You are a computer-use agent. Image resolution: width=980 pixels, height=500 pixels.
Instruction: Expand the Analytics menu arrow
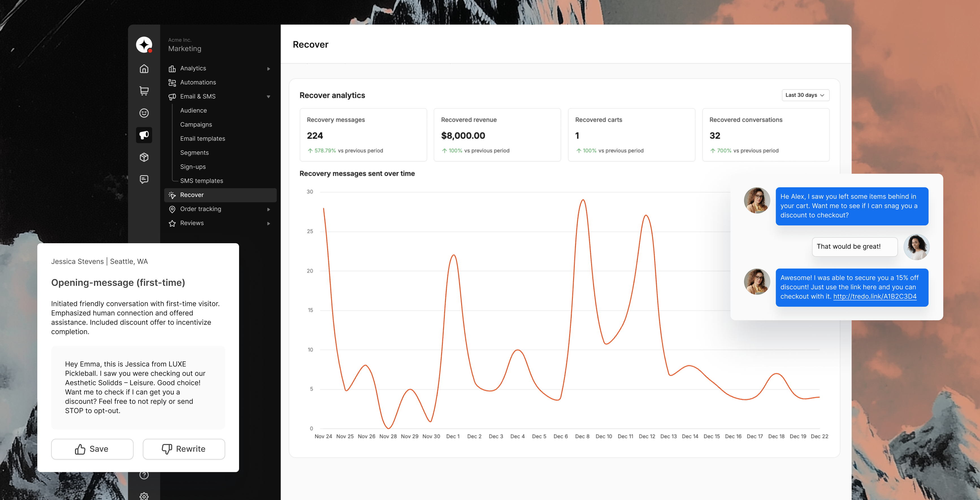click(268, 69)
